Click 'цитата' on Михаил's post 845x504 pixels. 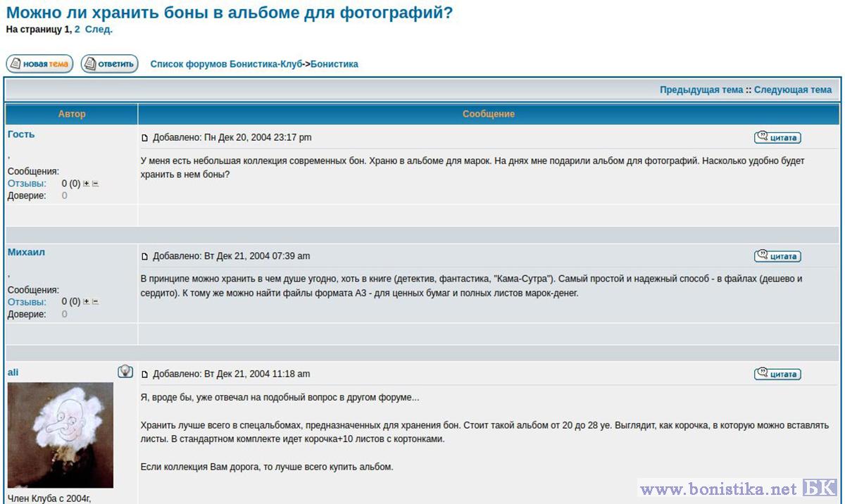pyautogui.click(x=777, y=256)
